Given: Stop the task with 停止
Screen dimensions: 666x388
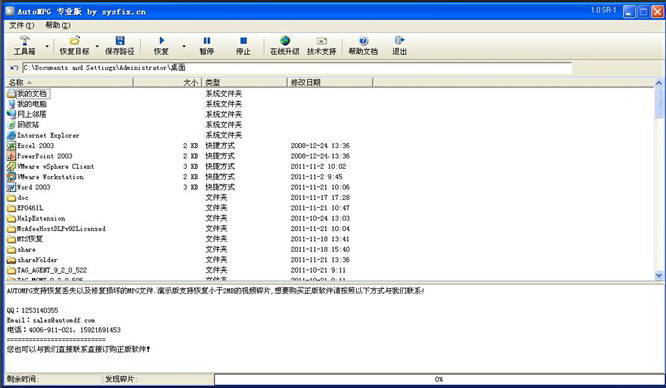Looking at the screenshot, I should [243, 45].
